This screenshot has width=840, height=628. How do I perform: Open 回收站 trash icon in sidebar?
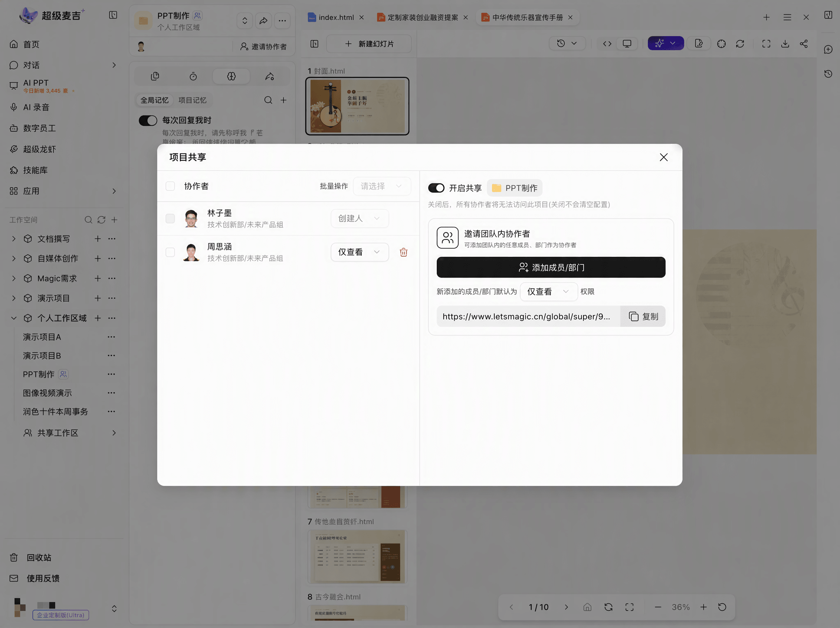click(14, 557)
